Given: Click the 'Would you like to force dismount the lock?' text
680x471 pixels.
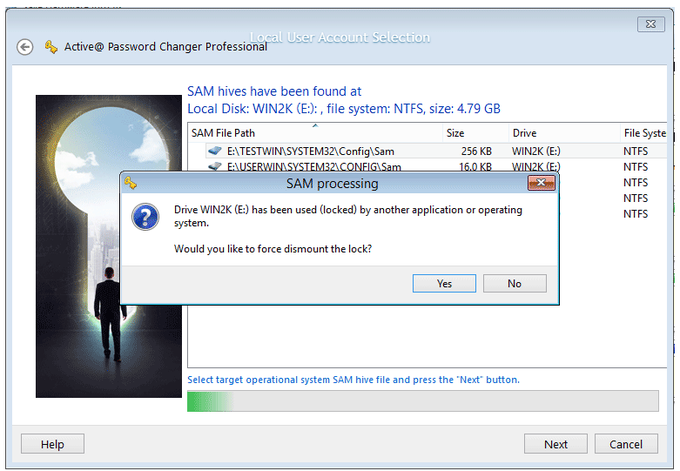Looking at the screenshot, I should 273,249.
